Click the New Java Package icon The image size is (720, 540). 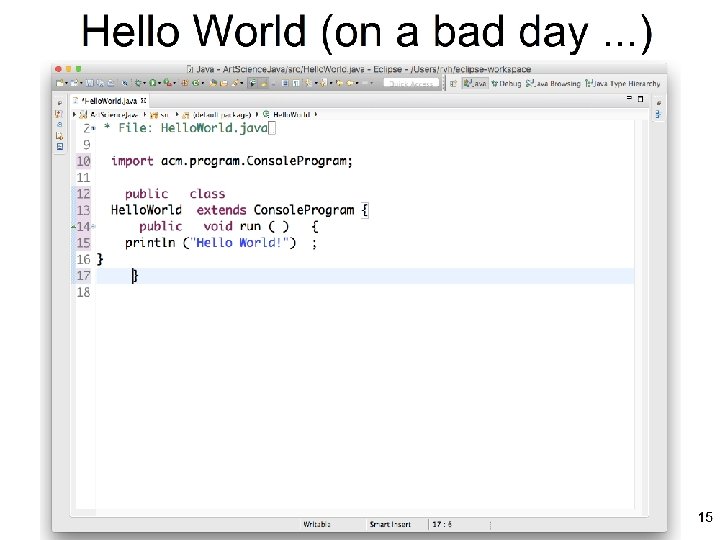click(x=185, y=83)
